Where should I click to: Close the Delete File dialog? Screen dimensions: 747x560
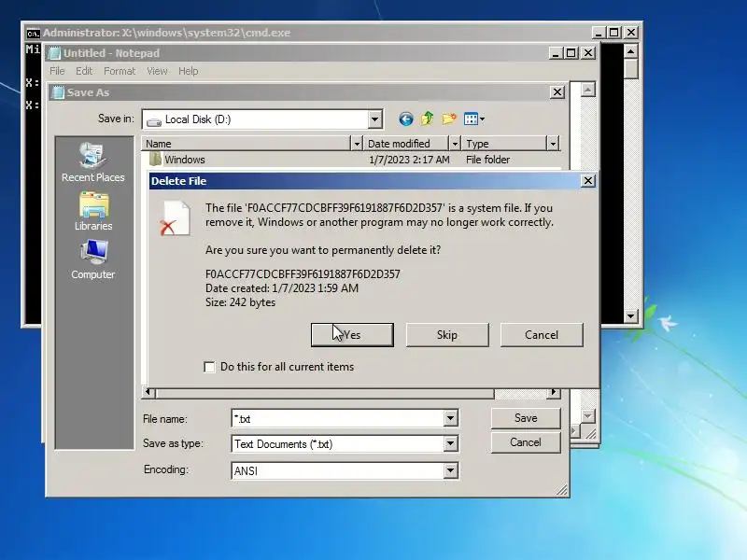(x=588, y=181)
